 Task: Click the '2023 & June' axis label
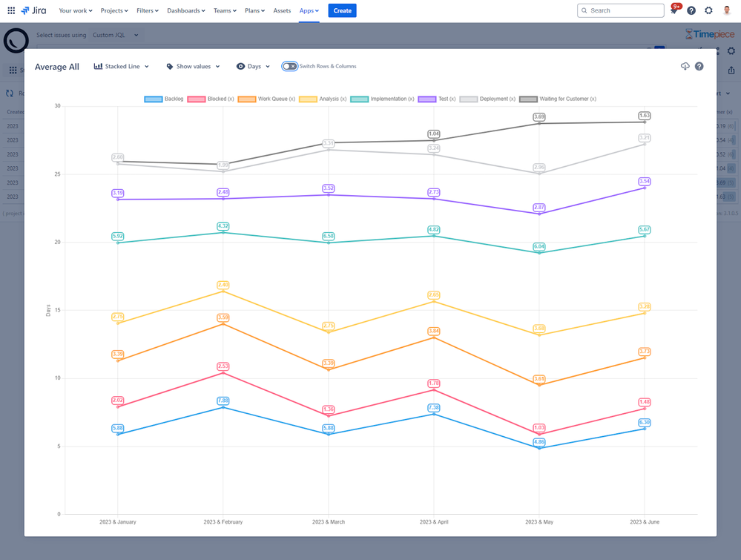pos(645,521)
